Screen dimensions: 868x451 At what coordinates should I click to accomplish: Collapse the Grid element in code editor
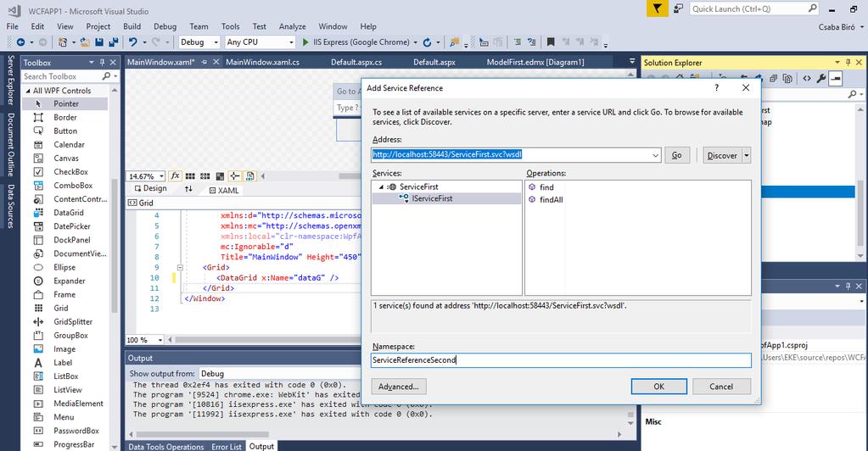180,267
